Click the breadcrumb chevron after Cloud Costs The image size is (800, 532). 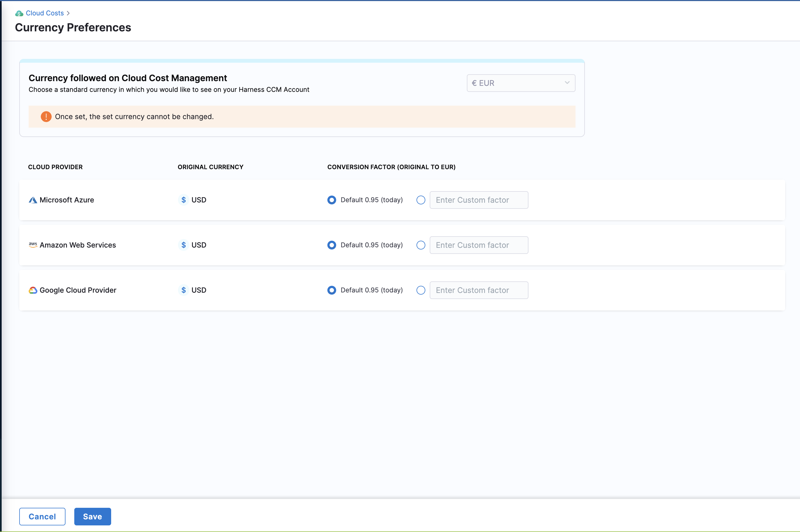(x=68, y=13)
